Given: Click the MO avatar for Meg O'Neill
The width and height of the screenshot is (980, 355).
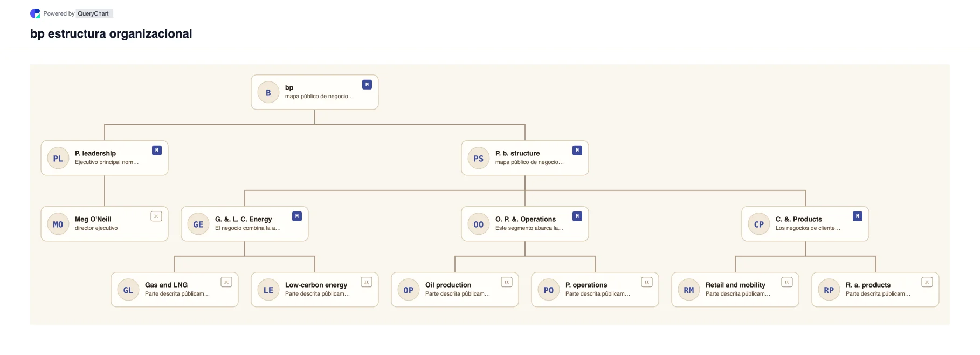Looking at the screenshot, I should (58, 224).
